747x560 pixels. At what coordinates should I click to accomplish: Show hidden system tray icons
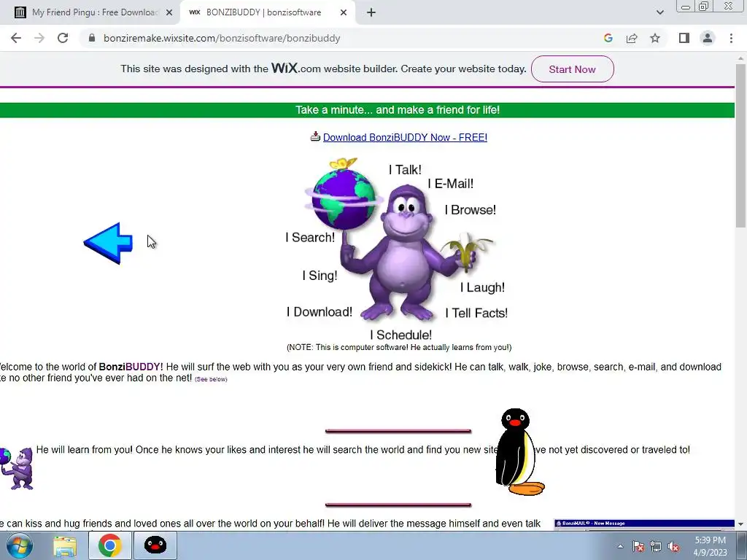pos(620,546)
